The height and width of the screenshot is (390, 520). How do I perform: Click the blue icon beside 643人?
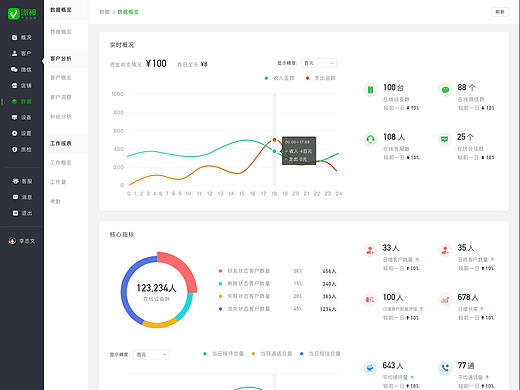370,368
